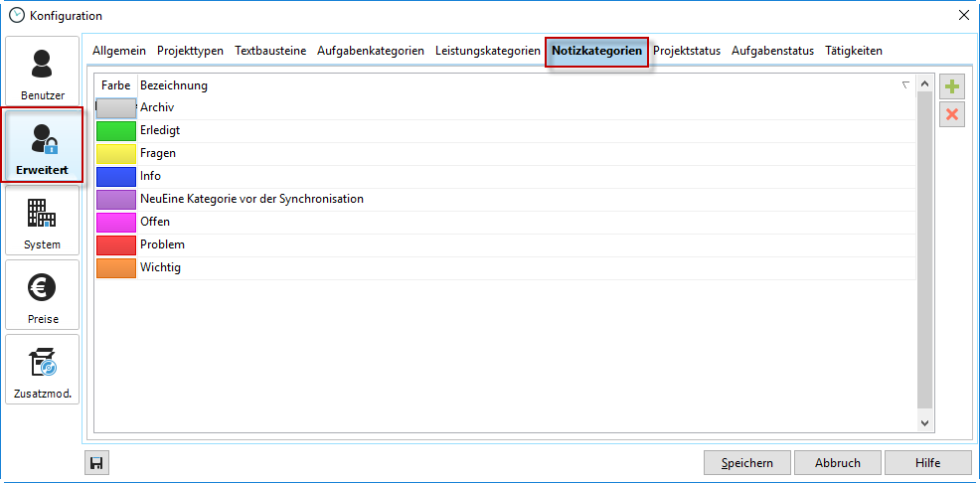
Task: Switch to the Aufgabenstatus tab
Action: click(772, 51)
